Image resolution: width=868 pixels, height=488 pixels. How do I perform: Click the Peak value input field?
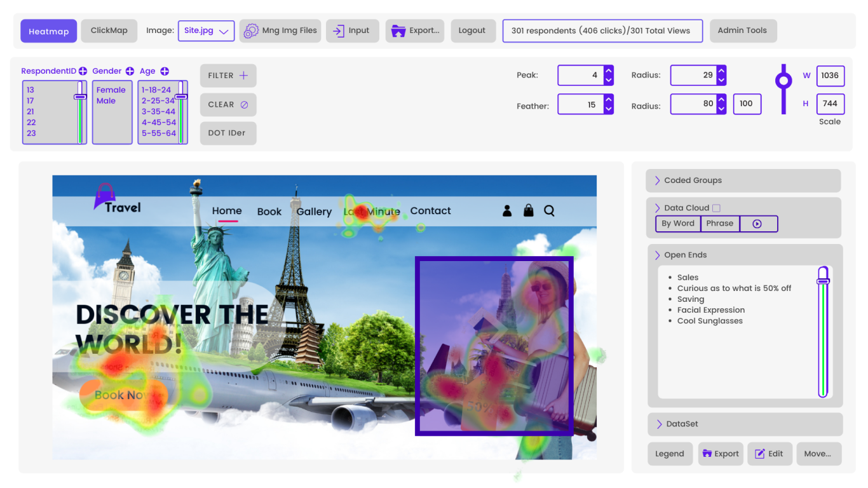pos(580,75)
